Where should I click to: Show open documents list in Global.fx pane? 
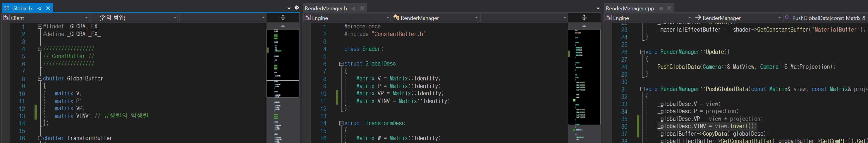click(x=289, y=8)
